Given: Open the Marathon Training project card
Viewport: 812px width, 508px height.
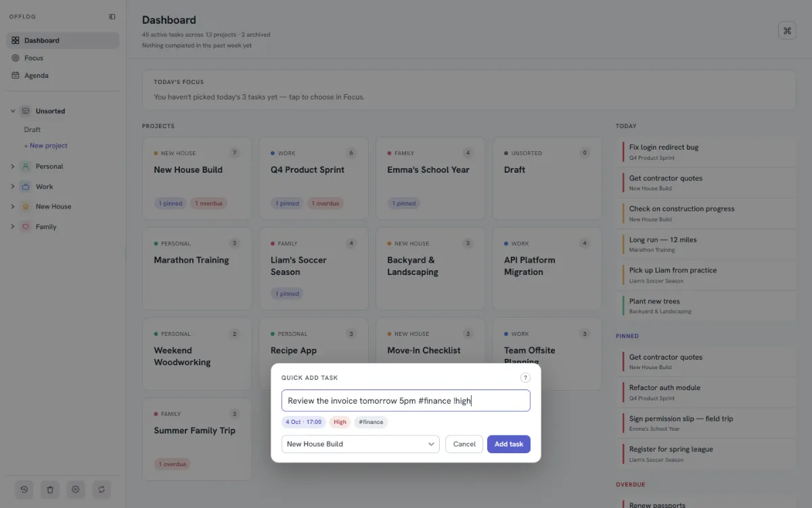Looking at the screenshot, I should (x=197, y=269).
